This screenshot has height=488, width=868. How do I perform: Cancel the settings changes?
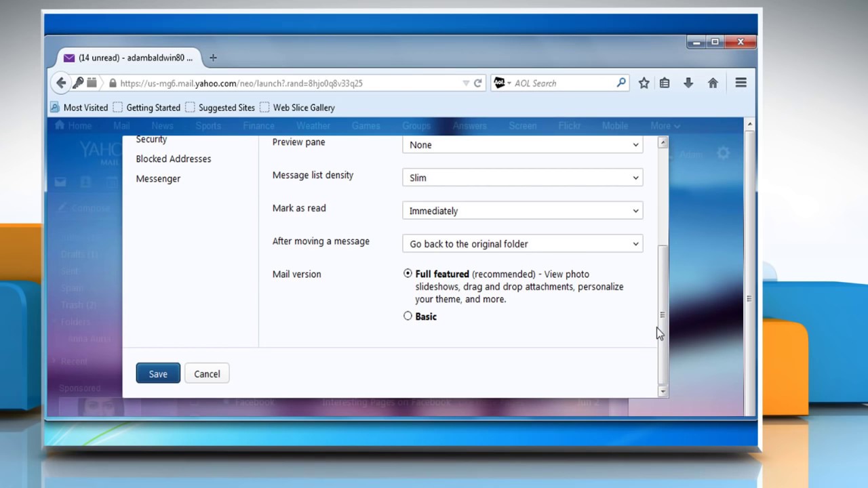tap(207, 373)
